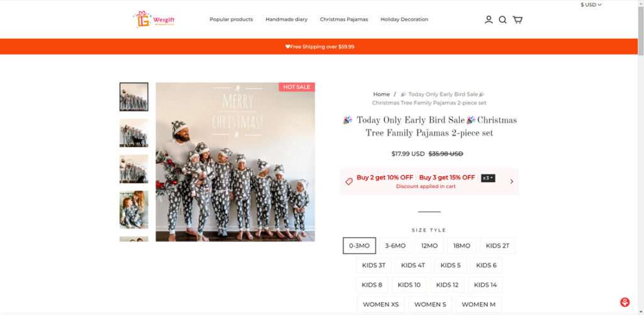Expand the x3 quantity dropdown
The image size is (644, 315).
[x=488, y=178]
